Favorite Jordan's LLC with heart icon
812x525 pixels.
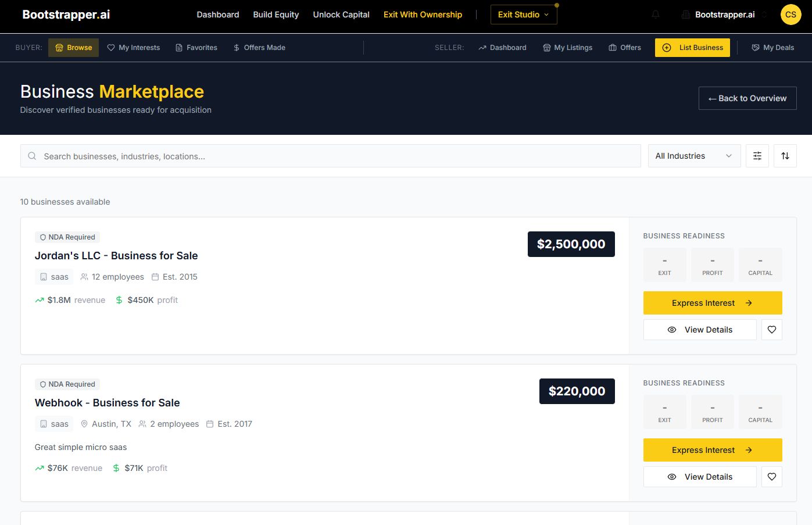click(772, 330)
